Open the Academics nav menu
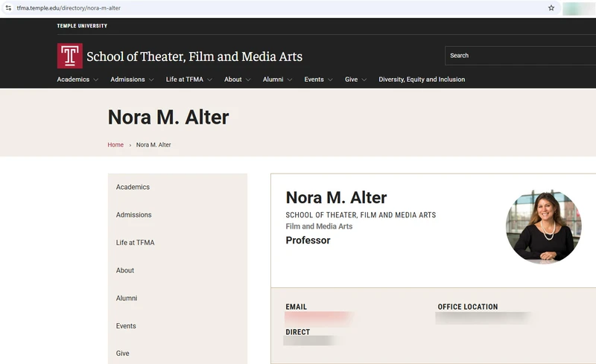 [73, 80]
